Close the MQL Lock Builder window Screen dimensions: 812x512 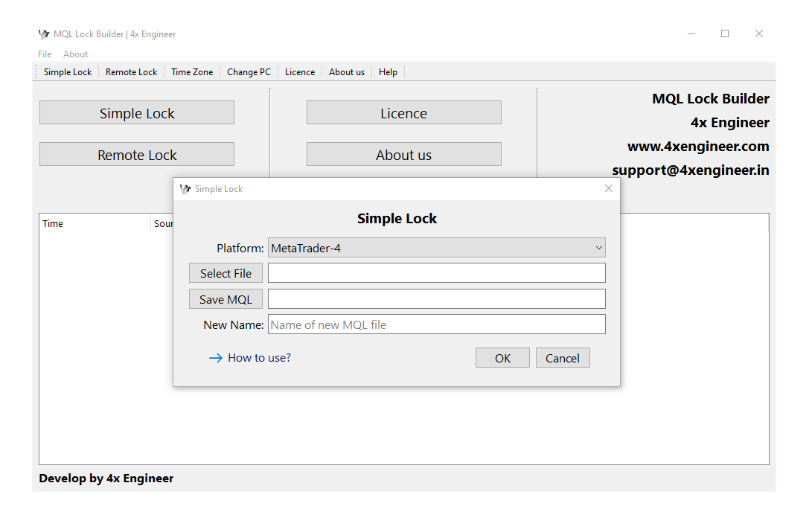[758, 33]
